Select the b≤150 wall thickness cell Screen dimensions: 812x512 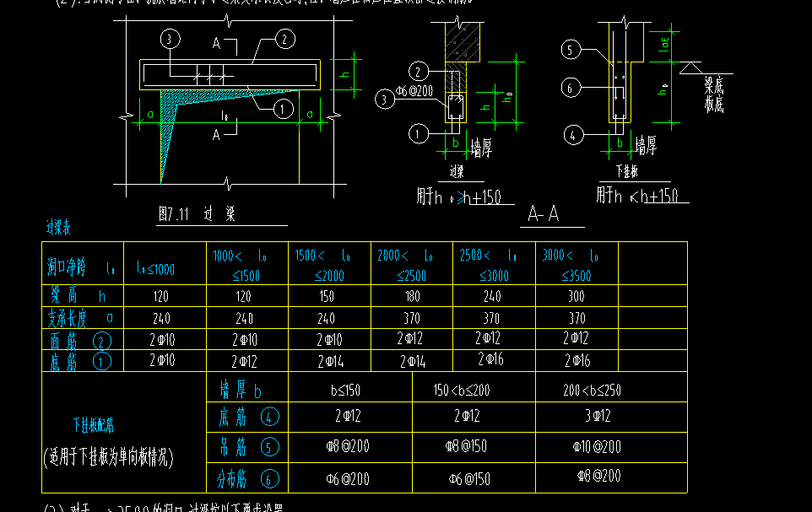(x=345, y=390)
